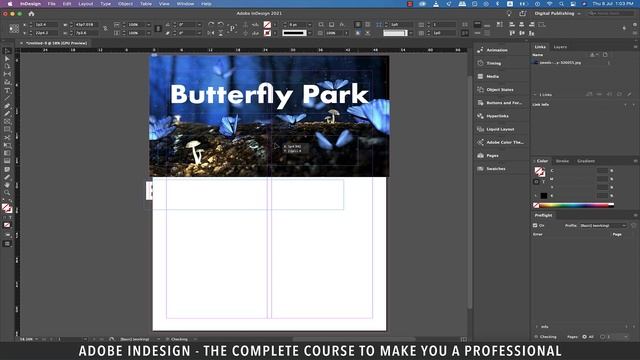Select the Links tab
The width and height of the screenshot is (640, 360).
pos(540,47)
